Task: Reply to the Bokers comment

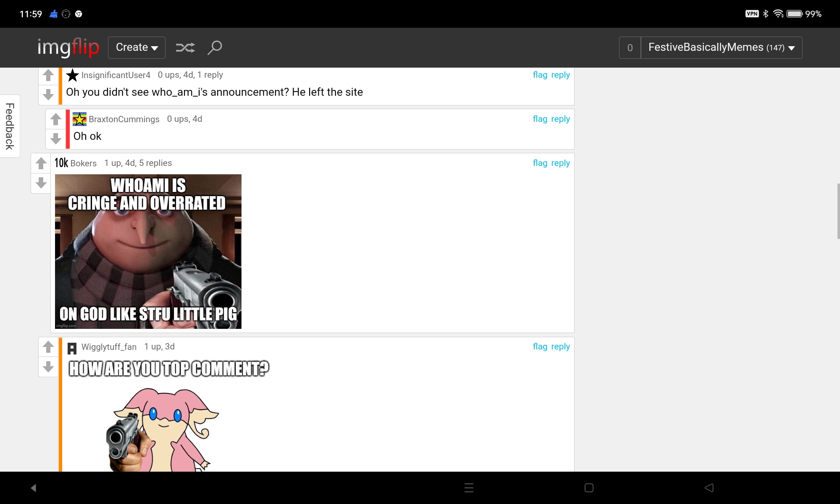Action: point(560,163)
